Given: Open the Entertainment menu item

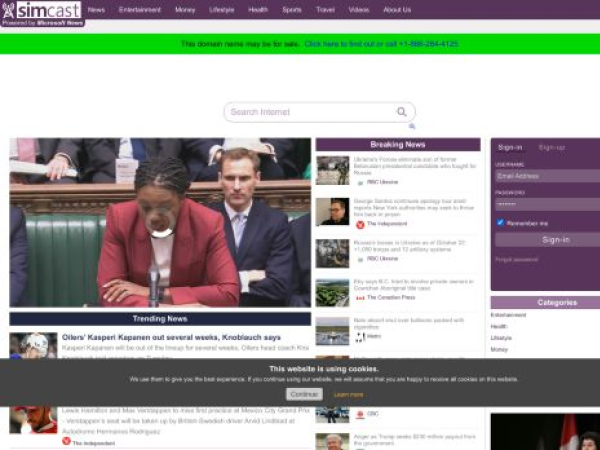Looking at the screenshot, I should point(139,10).
